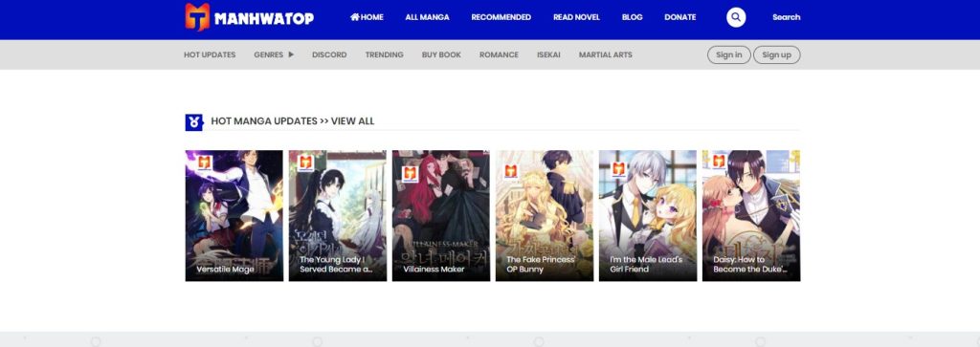This screenshot has height=347, width=980.
Task: Expand the GENRES arrow
Action: [291, 54]
